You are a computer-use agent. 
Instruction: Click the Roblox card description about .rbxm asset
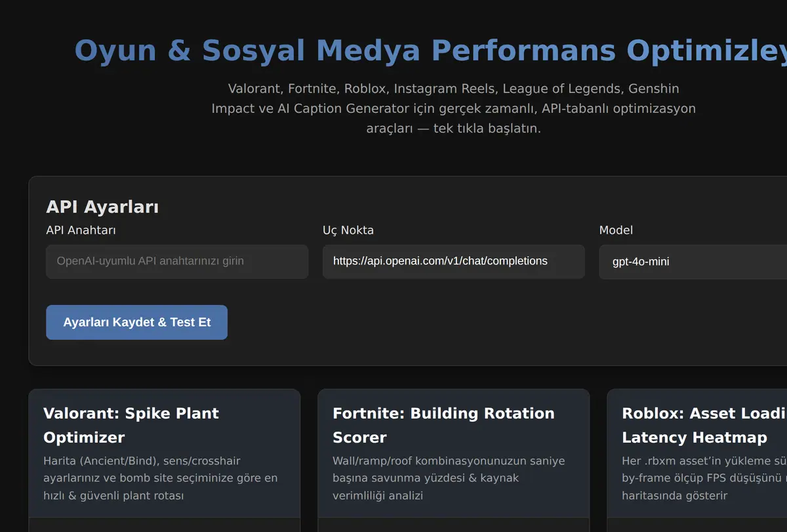click(x=704, y=478)
